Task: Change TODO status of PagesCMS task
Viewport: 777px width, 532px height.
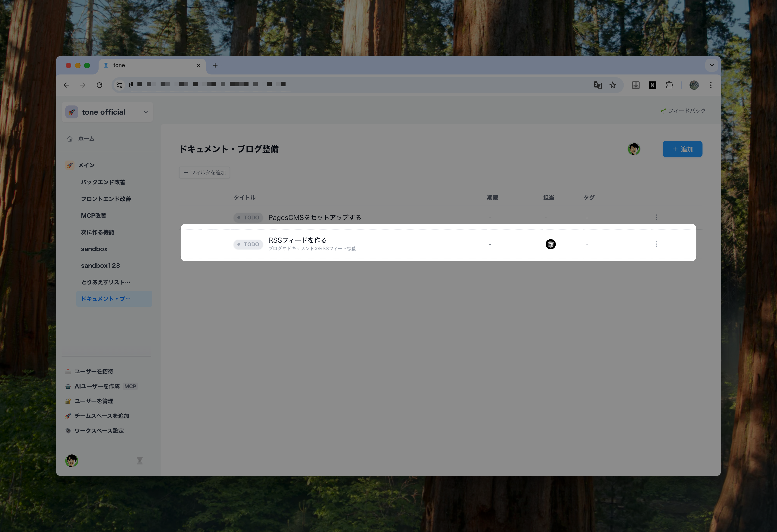Action: click(x=248, y=218)
